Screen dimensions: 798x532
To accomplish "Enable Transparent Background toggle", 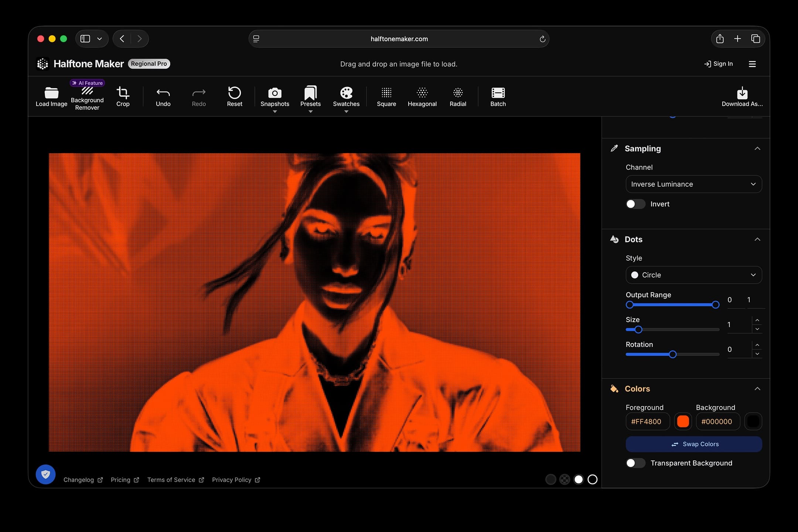I will click(635, 463).
